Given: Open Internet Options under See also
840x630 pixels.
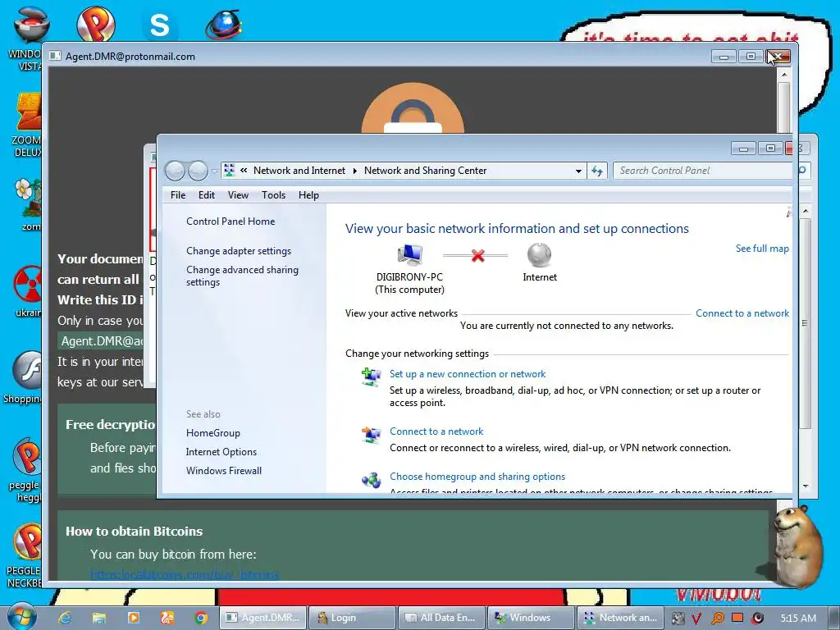Looking at the screenshot, I should [x=221, y=452].
